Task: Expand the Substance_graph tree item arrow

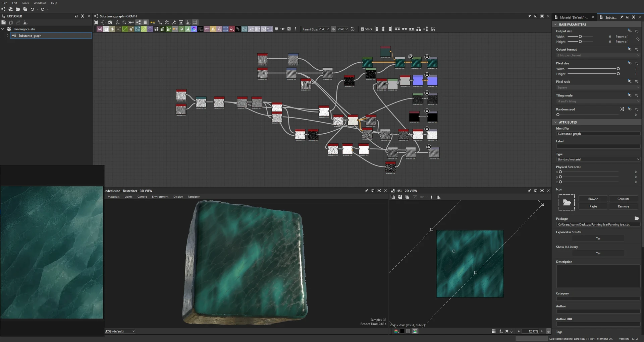Action: coord(7,36)
